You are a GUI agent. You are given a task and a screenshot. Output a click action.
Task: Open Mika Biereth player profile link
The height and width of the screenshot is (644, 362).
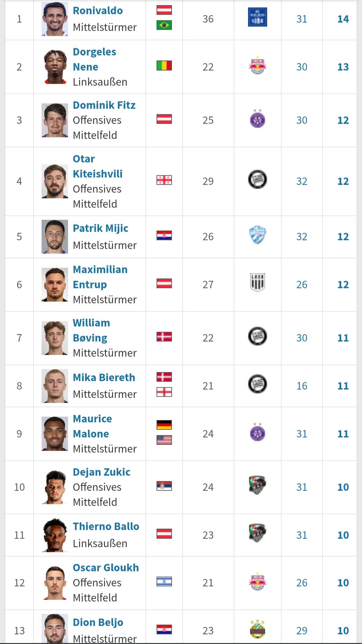tap(104, 377)
